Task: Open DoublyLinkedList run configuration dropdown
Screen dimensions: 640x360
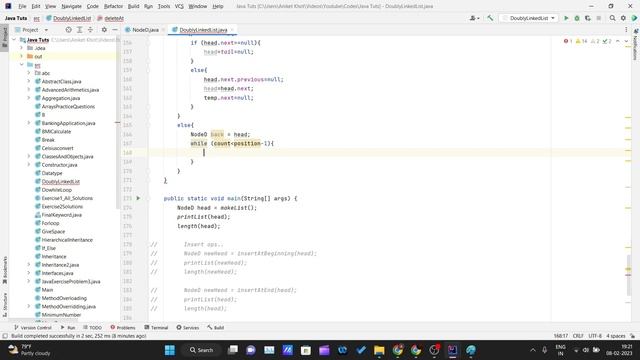Action: click(x=529, y=18)
